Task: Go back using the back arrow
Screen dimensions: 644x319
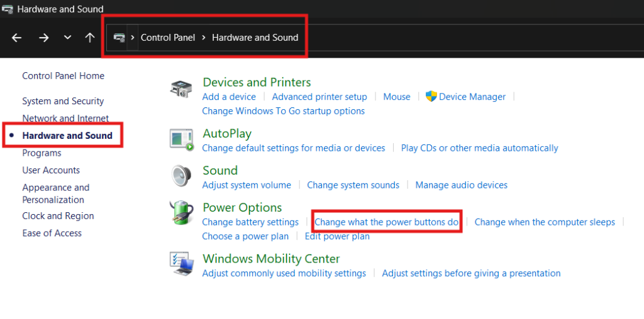Action: point(17,38)
